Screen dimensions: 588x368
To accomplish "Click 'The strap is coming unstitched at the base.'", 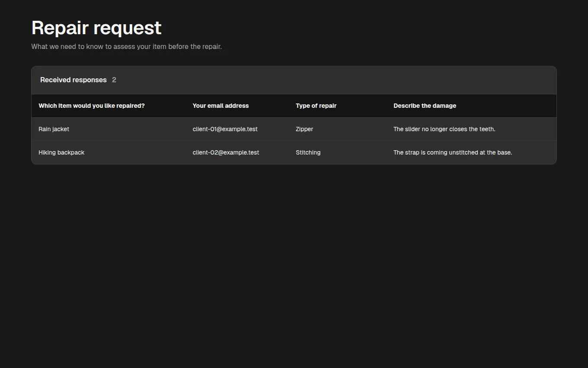I will click(x=453, y=152).
